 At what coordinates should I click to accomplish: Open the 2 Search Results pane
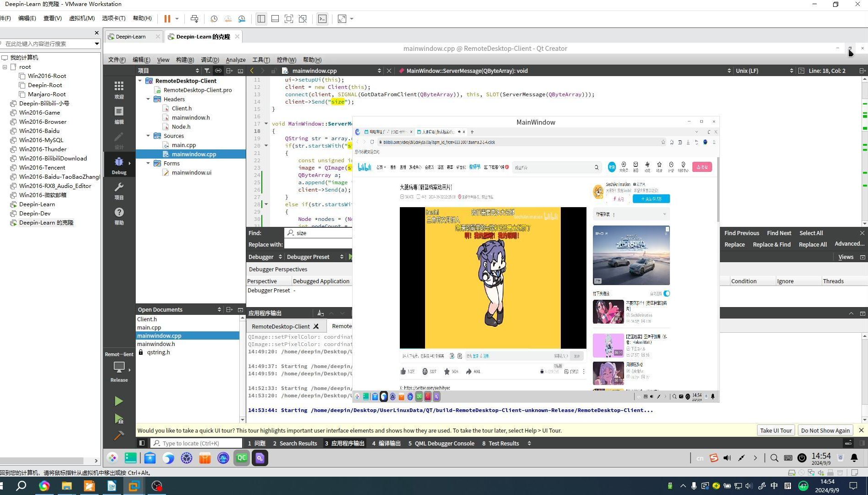click(295, 443)
